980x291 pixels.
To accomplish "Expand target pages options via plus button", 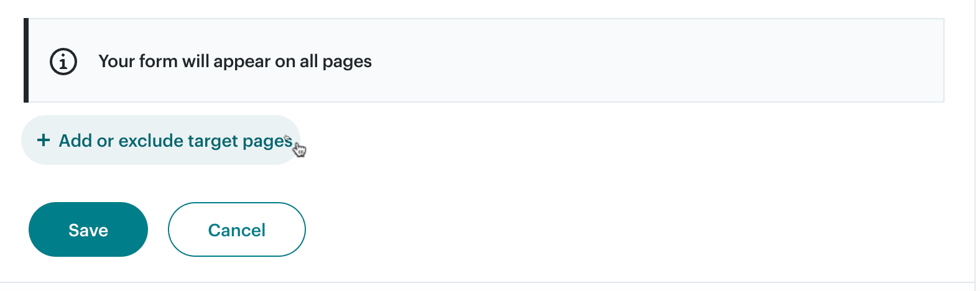I will [44, 140].
